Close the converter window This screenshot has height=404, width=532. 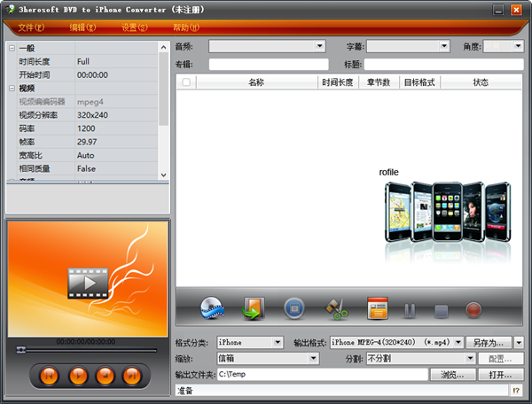click(x=516, y=10)
